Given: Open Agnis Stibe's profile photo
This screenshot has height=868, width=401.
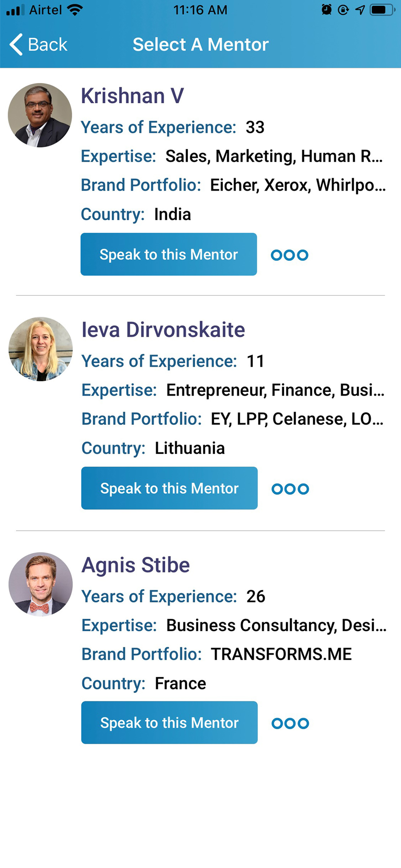Looking at the screenshot, I should pos(40,584).
